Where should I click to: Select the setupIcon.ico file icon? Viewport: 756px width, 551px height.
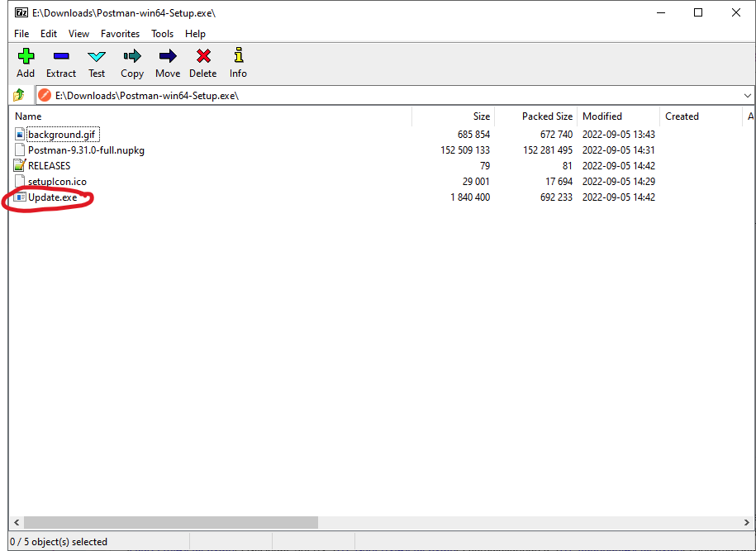click(19, 181)
